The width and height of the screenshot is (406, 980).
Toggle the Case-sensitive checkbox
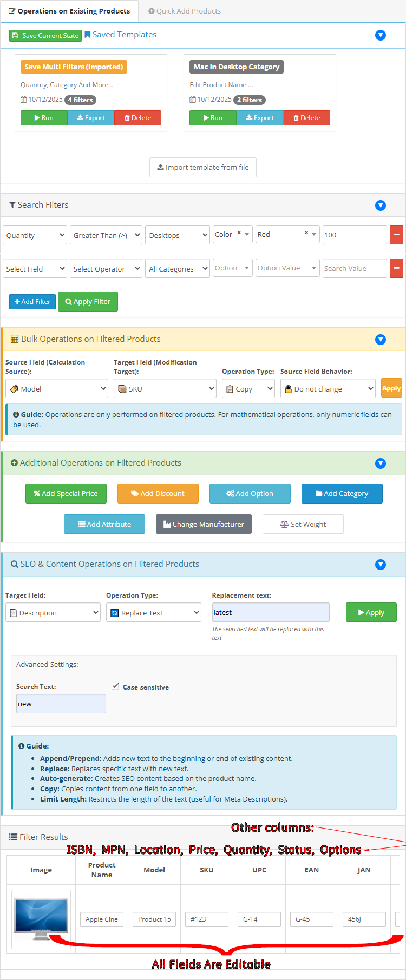(x=115, y=686)
